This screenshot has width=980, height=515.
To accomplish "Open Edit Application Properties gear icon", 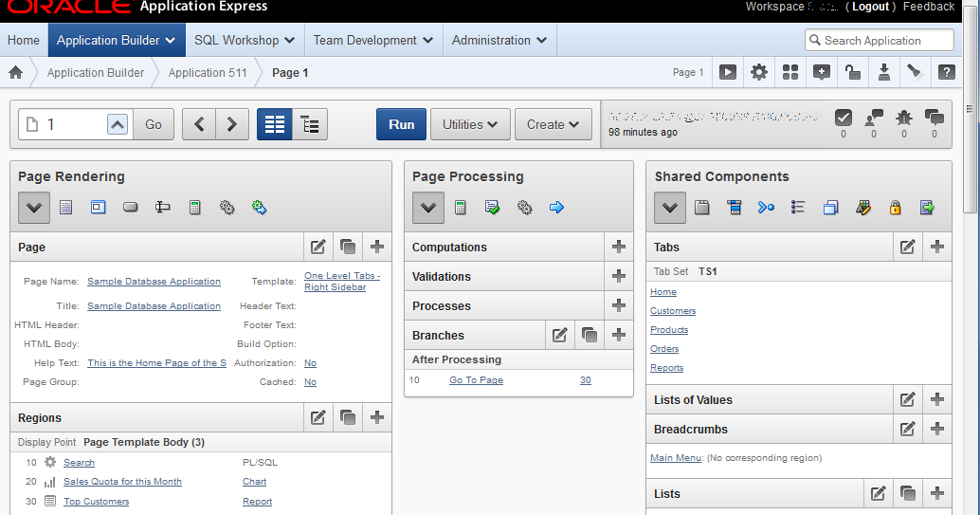I will 759,73.
